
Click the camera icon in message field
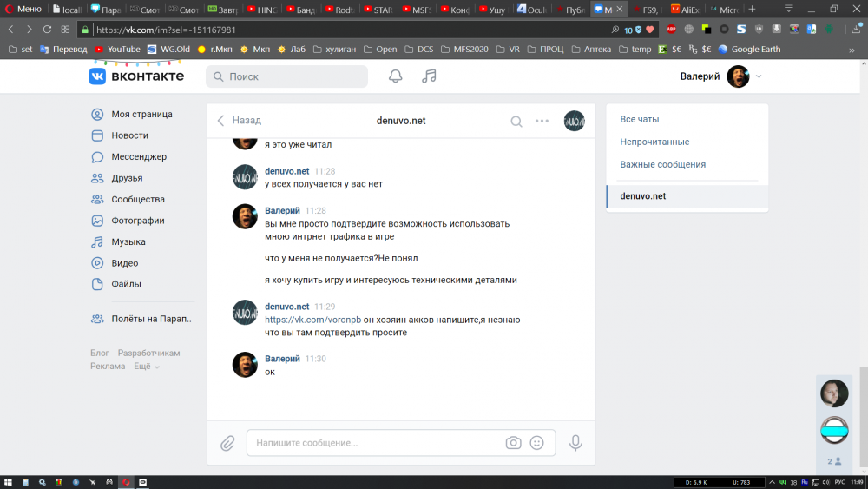click(513, 443)
